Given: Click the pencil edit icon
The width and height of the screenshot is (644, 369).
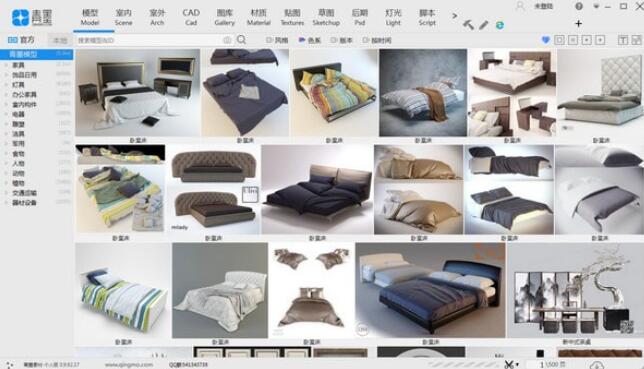Looking at the screenshot, I should [x=483, y=25].
